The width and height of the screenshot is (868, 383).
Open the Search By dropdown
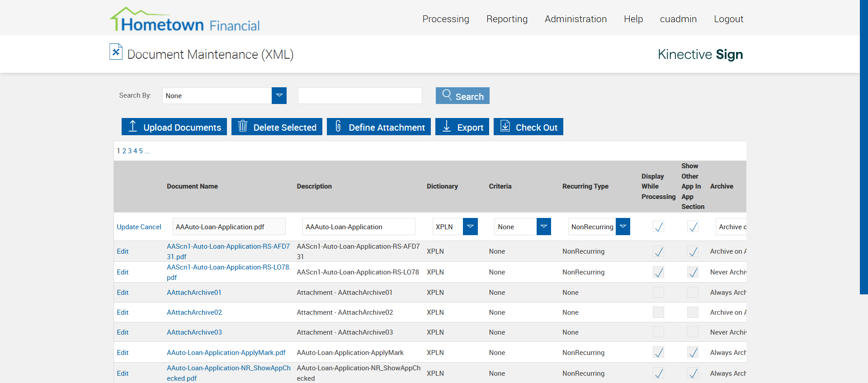279,95
